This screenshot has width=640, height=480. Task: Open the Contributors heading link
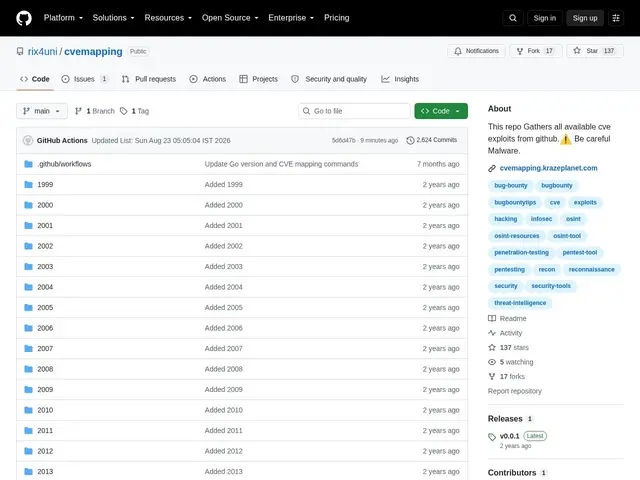click(x=512, y=473)
